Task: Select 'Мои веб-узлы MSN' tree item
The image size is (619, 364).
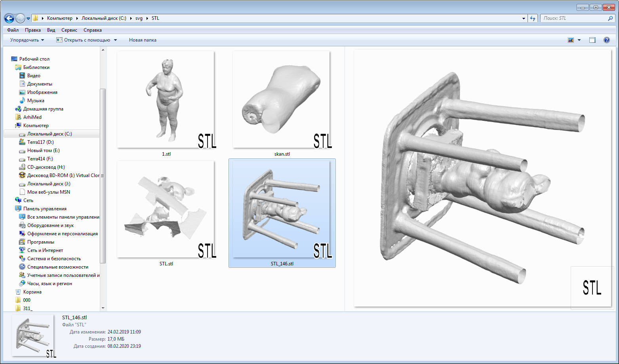Action: (x=48, y=192)
